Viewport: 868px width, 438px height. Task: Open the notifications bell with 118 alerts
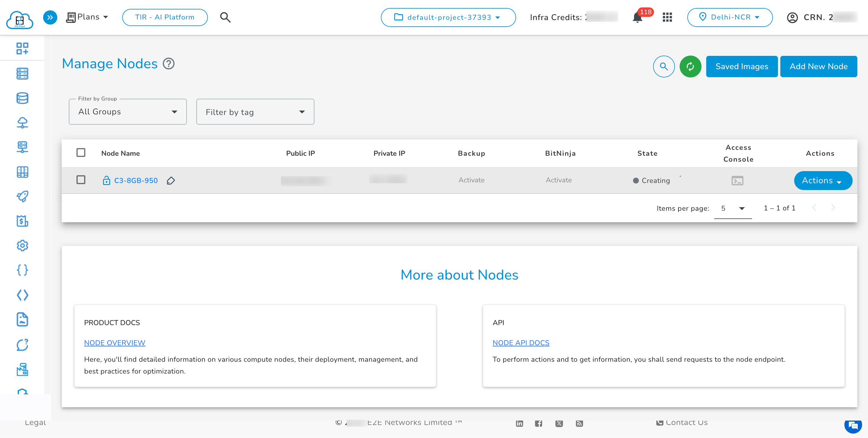pos(637,17)
